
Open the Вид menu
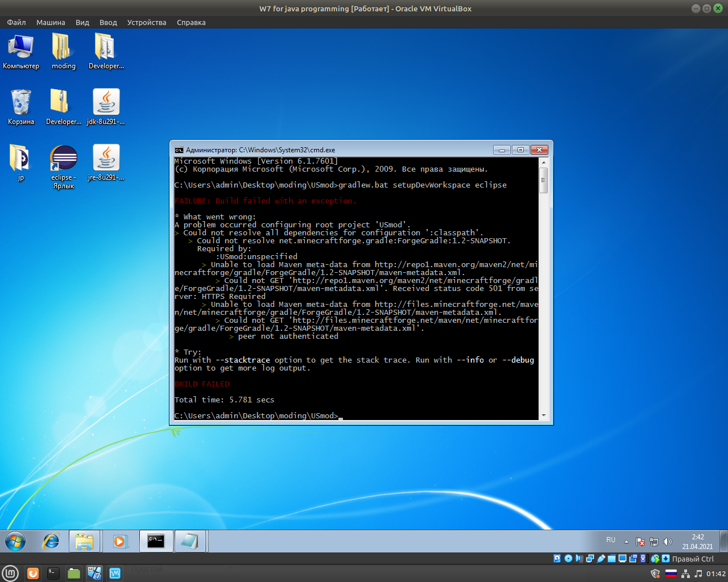click(x=82, y=23)
